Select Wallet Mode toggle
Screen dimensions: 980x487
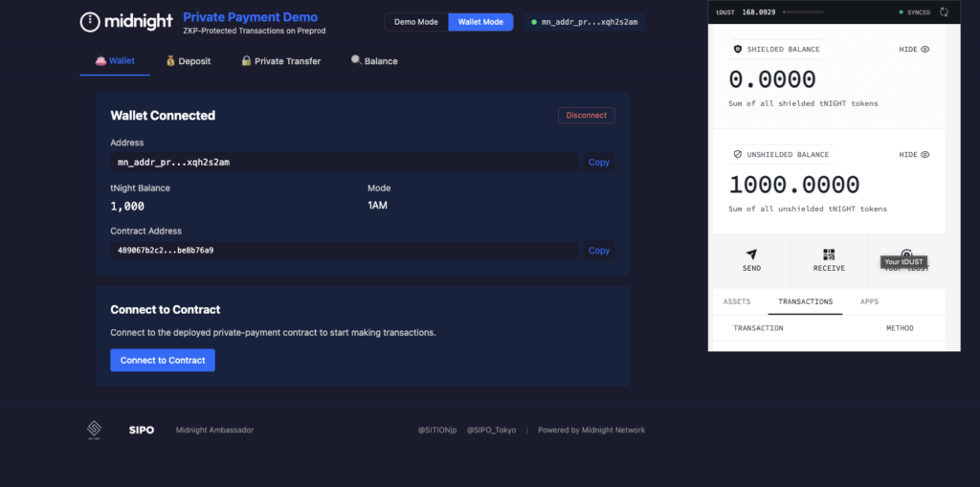tap(480, 22)
